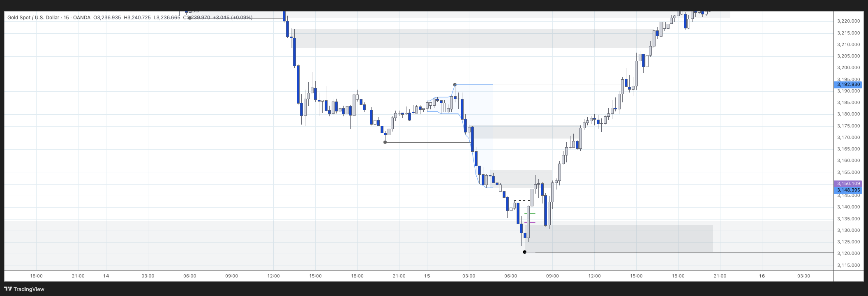Click the 3,115.000 price axis label

[x=848, y=265]
